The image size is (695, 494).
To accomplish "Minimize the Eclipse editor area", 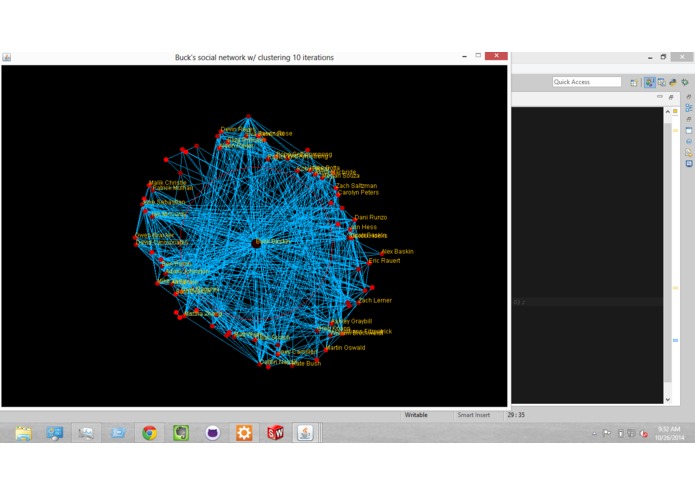I will (660, 97).
